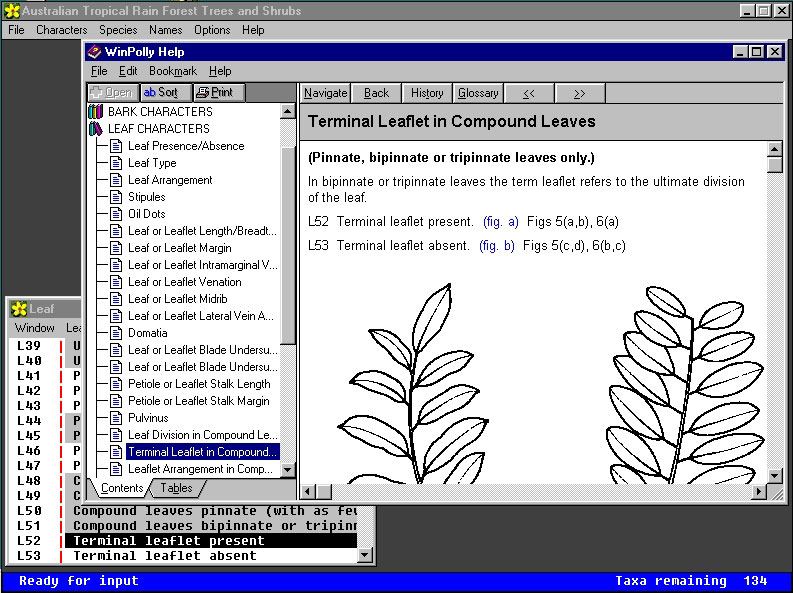The height and width of the screenshot is (593, 793).
Task: Switch to the Tables tab
Action: click(x=176, y=488)
